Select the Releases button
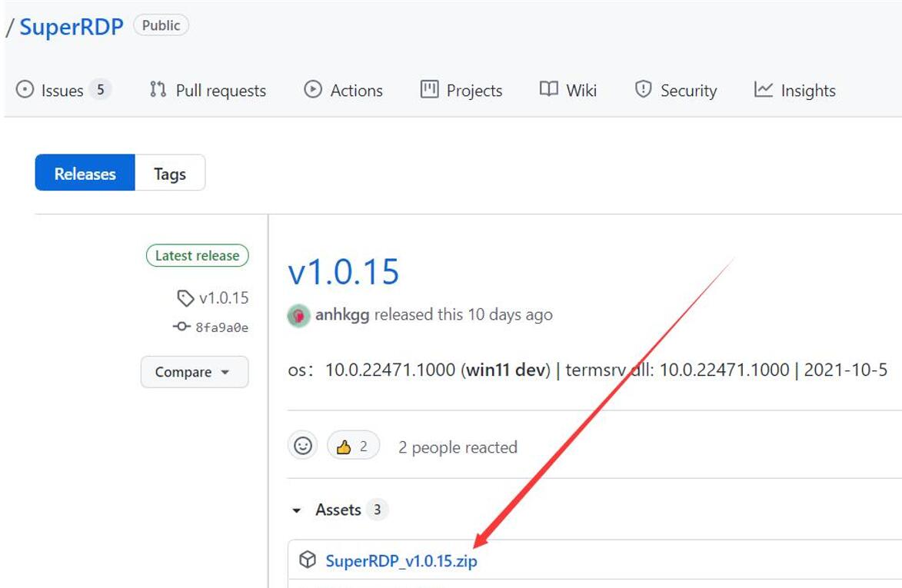The height and width of the screenshot is (588, 902). click(x=85, y=172)
